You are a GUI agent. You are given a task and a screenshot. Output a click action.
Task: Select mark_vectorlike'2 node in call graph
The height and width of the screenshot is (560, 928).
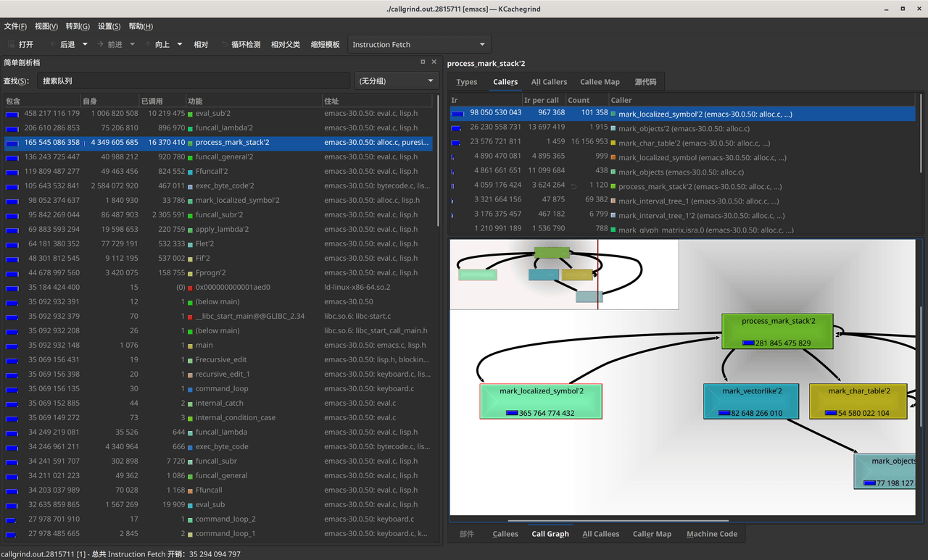tap(751, 401)
